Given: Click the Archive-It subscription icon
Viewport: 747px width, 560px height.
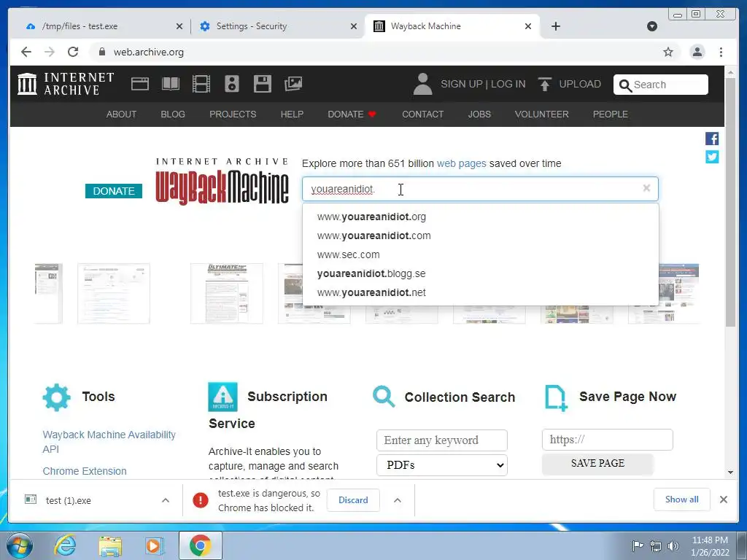Looking at the screenshot, I should (222, 397).
